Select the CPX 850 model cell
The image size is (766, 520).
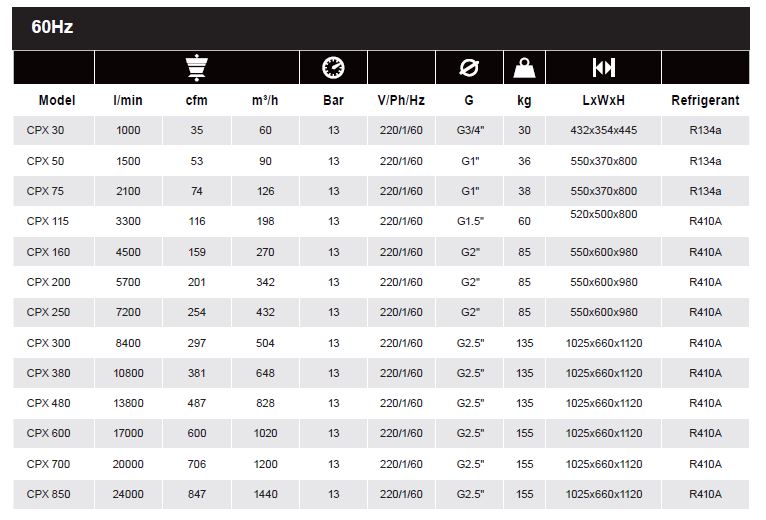tap(53, 494)
